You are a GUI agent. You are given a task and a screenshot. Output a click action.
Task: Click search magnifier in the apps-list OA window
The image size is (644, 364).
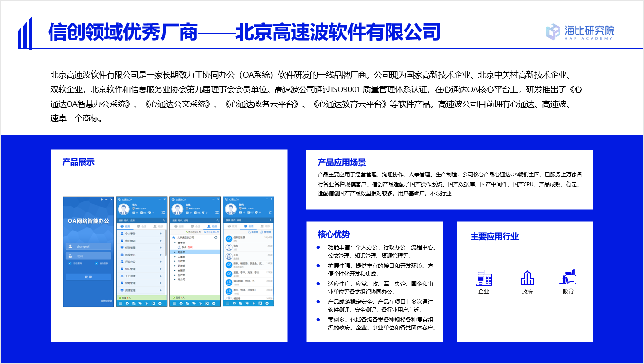point(164,221)
